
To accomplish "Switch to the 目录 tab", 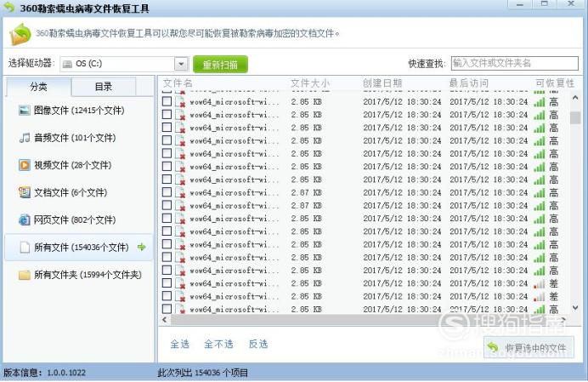I will [104, 87].
